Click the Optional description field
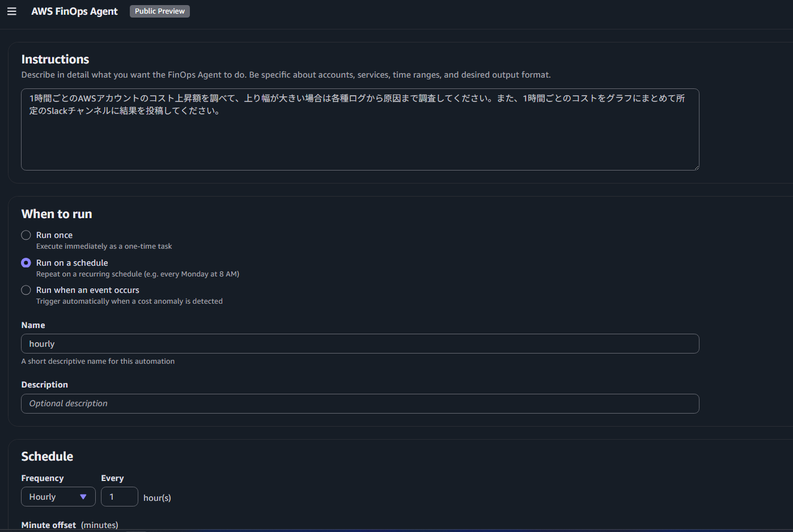This screenshot has width=793, height=532. click(360, 403)
